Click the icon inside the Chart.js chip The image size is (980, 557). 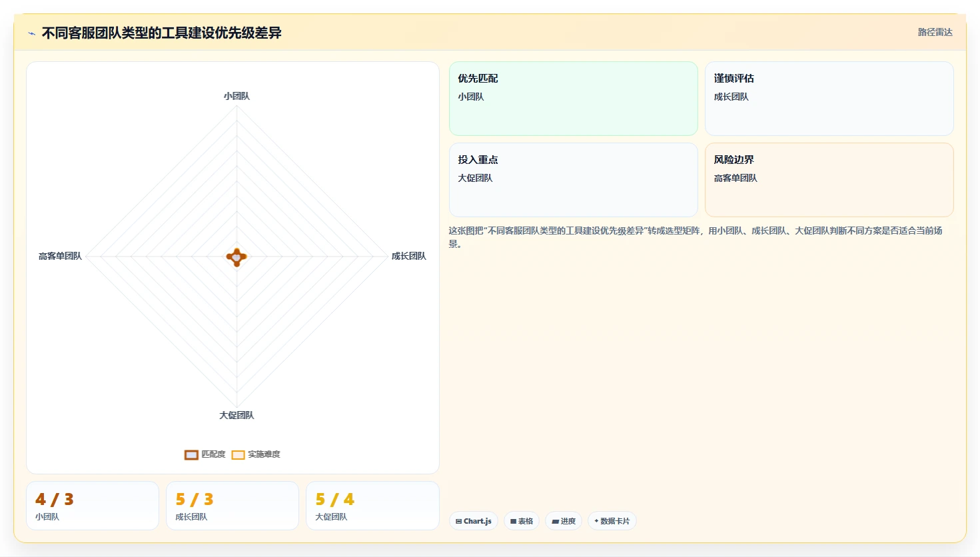[458, 521]
